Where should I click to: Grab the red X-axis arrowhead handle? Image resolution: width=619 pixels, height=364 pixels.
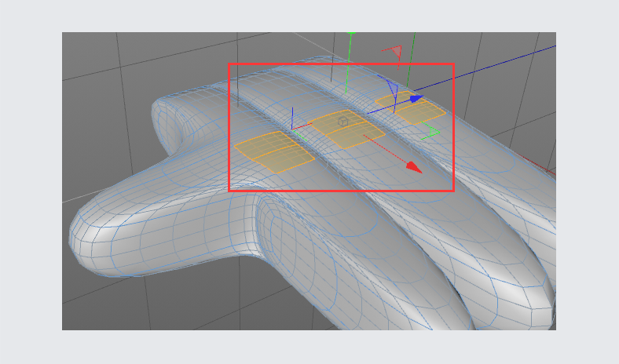[x=414, y=167]
